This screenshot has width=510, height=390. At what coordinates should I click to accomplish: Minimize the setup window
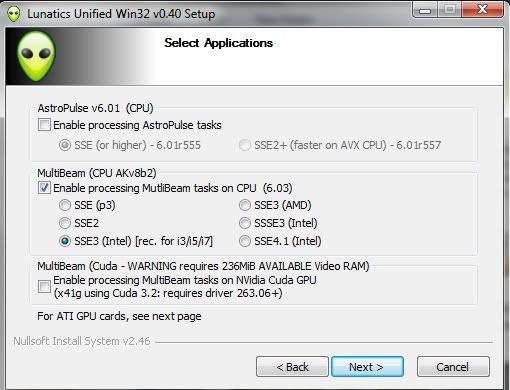(x=425, y=9)
